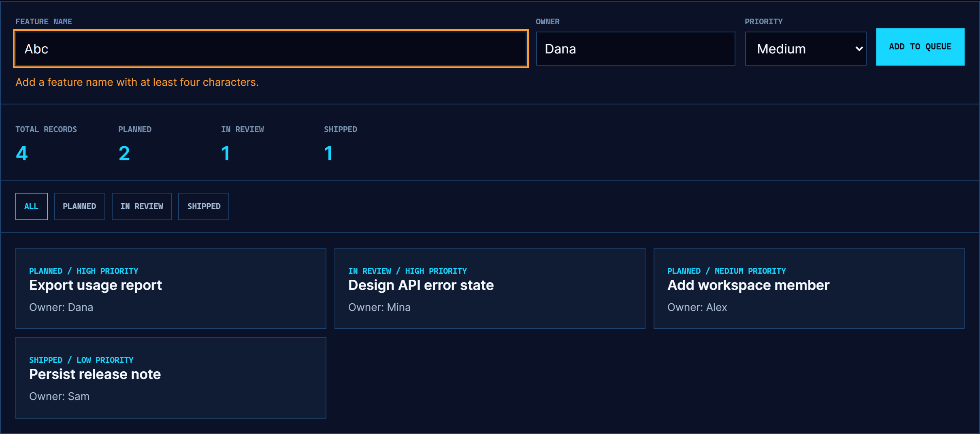Switch to the Shipped filter tab

coord(204,206)
